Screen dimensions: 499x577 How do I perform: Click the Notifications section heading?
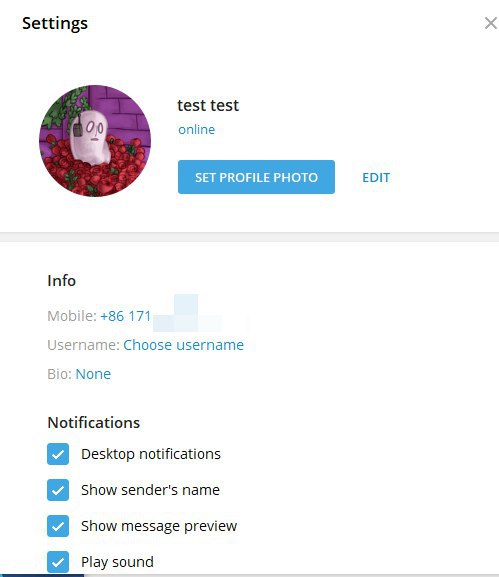pyautogui.click(x=93, y=422)
